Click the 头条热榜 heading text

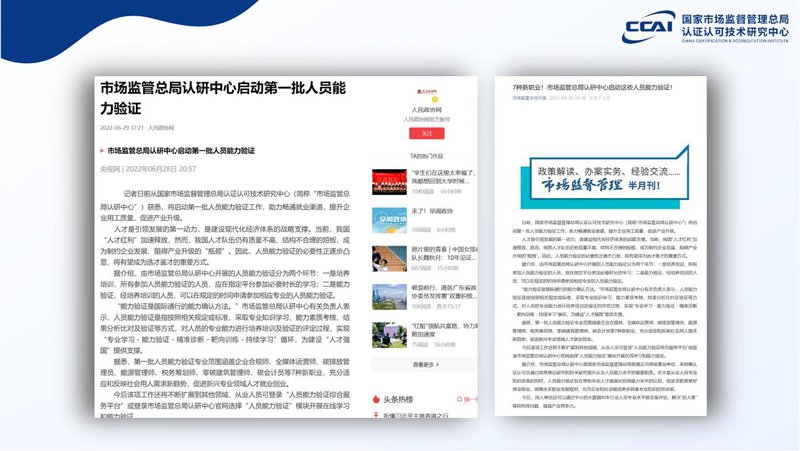click(398, 399)
